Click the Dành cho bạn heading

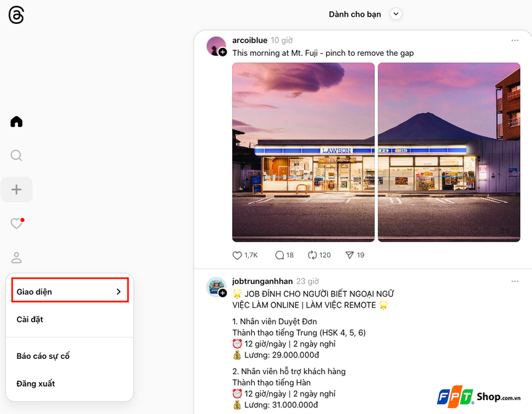[x=355, y=14]
